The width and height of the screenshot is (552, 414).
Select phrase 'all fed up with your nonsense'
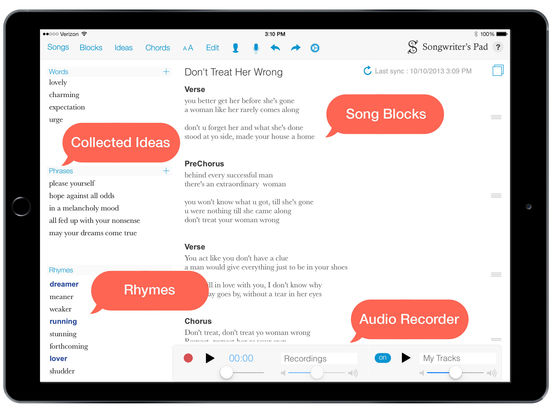click(x=94, y=220)
